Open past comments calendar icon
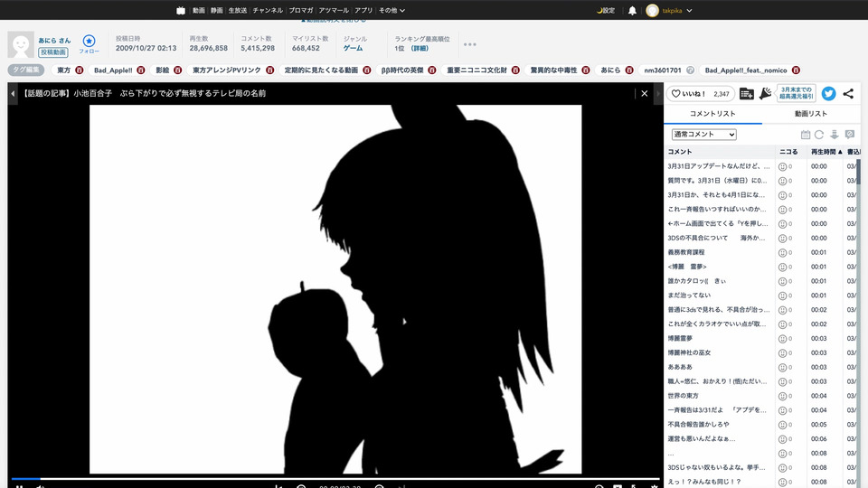 click(x=806, y=135)
